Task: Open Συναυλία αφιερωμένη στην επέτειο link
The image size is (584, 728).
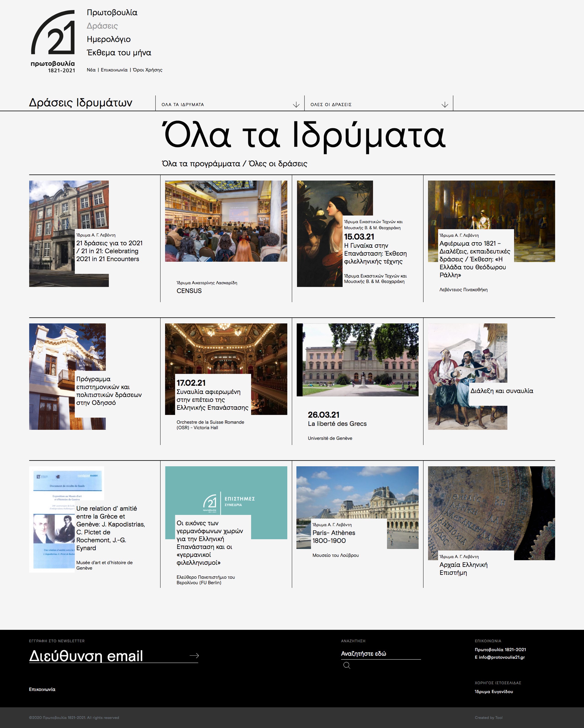Action: pyautogui.click(x=212, y=399)
